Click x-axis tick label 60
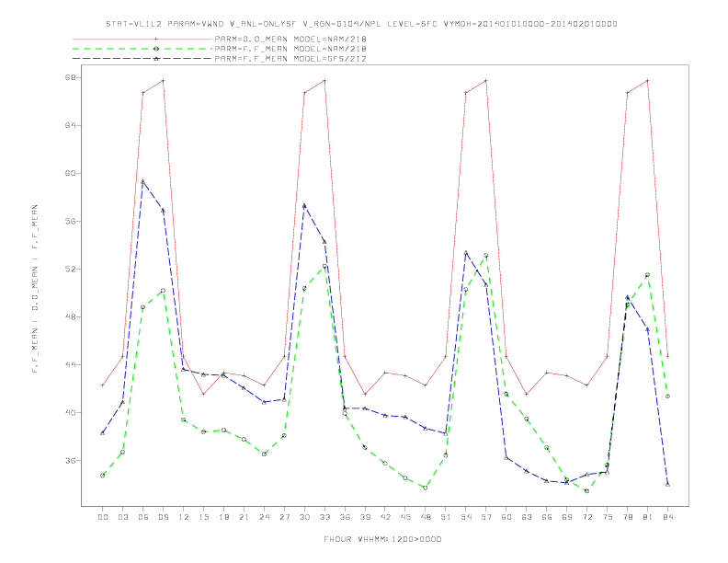 (506, 517)
